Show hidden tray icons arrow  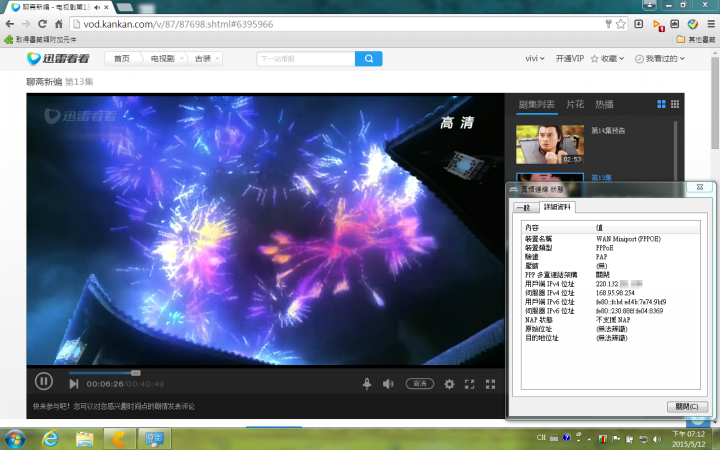tap(589, 439)
